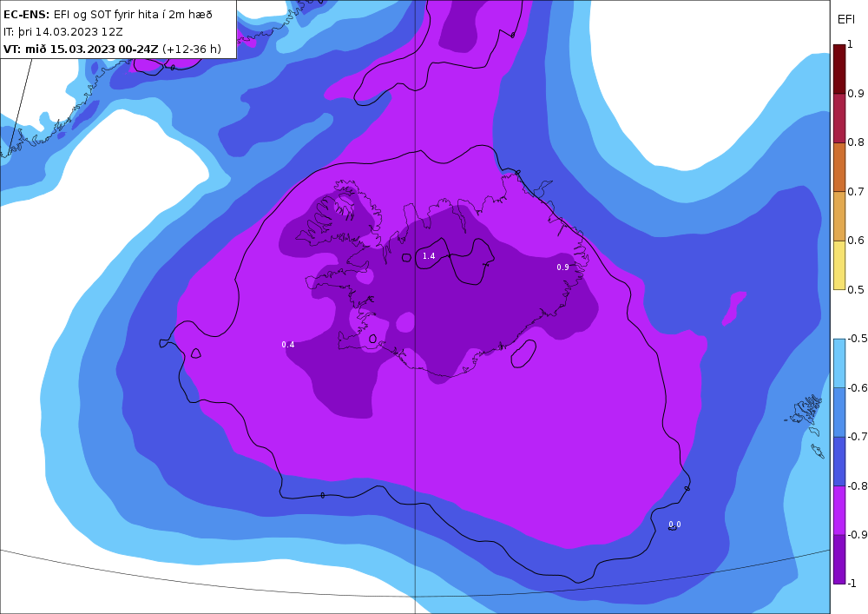Click the indigo -0.7 to -0.8 legend swatch

(x=839, y=461)
